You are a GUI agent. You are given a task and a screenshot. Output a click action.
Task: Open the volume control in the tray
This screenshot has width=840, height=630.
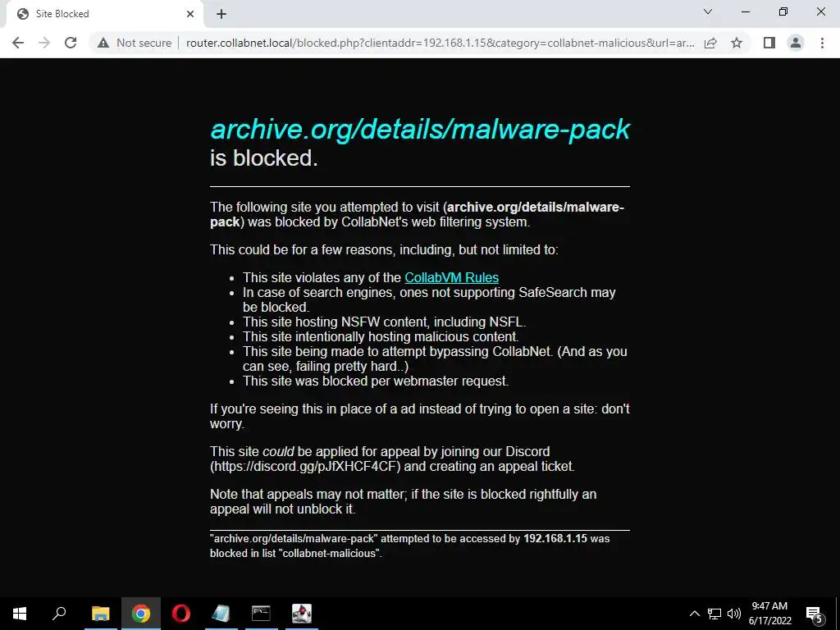(x=733, y=614)
